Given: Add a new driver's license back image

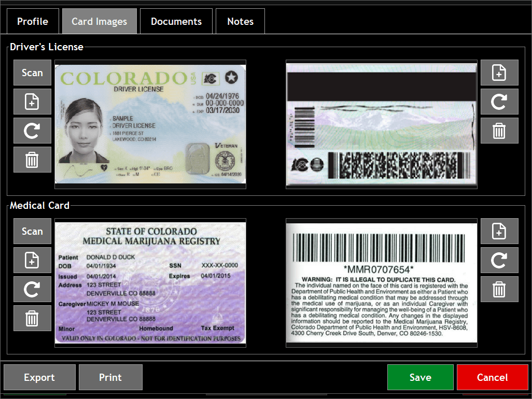Looking at the screenshot, I should 499,73.
